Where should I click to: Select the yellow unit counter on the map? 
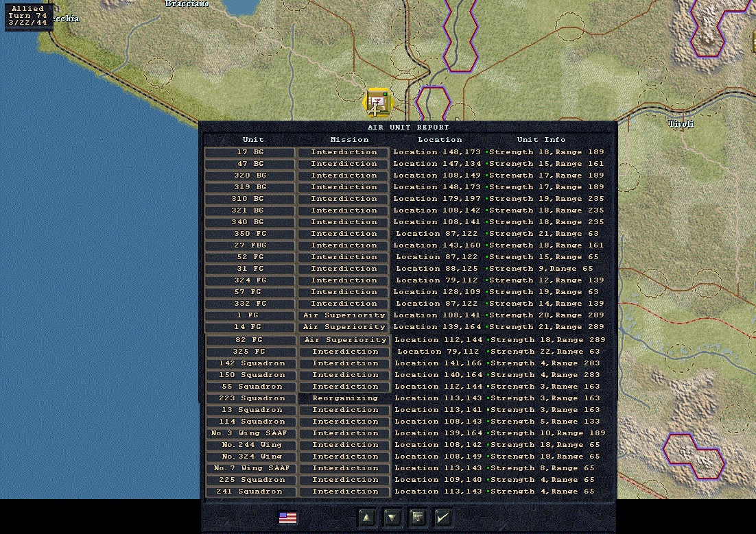tap(377, 102)
